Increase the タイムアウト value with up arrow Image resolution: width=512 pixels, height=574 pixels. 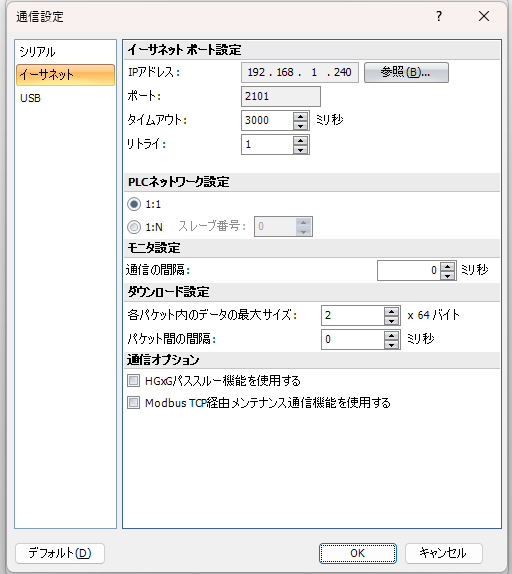point(300,116)
